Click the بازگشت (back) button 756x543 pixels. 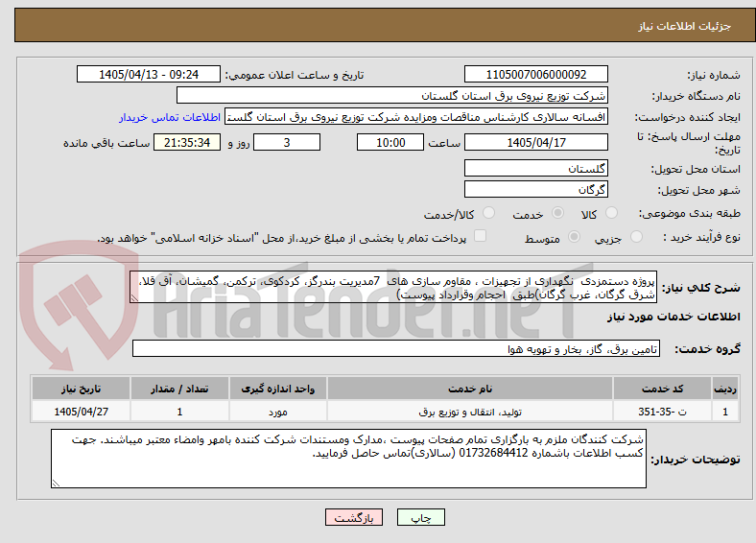(354, 517)
